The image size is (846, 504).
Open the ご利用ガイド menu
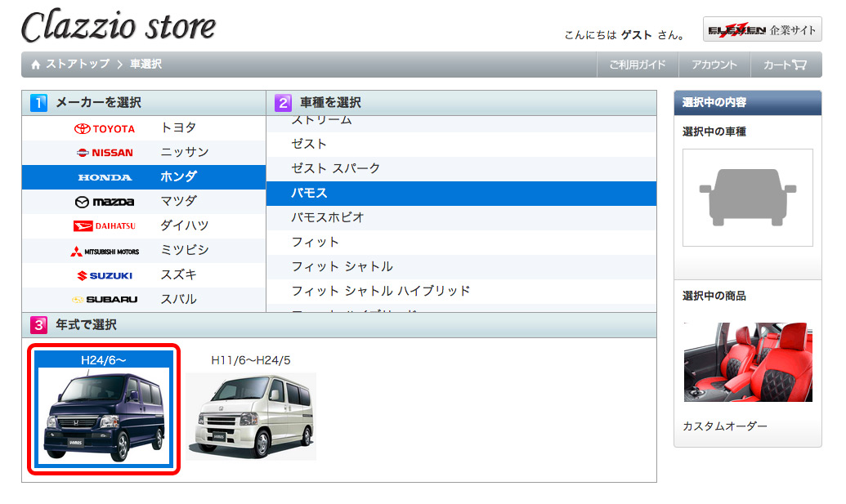(x=638, y=65)
